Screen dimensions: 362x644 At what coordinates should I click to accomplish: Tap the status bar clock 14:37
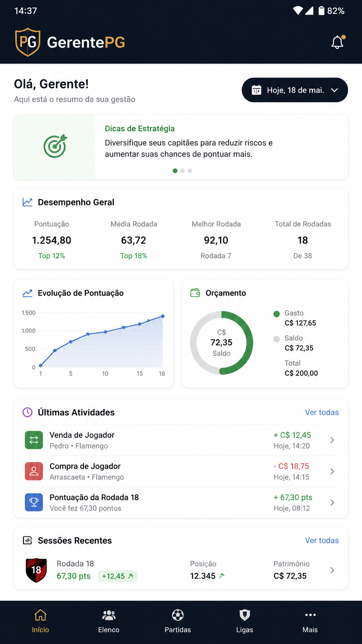tap(26, 11)
